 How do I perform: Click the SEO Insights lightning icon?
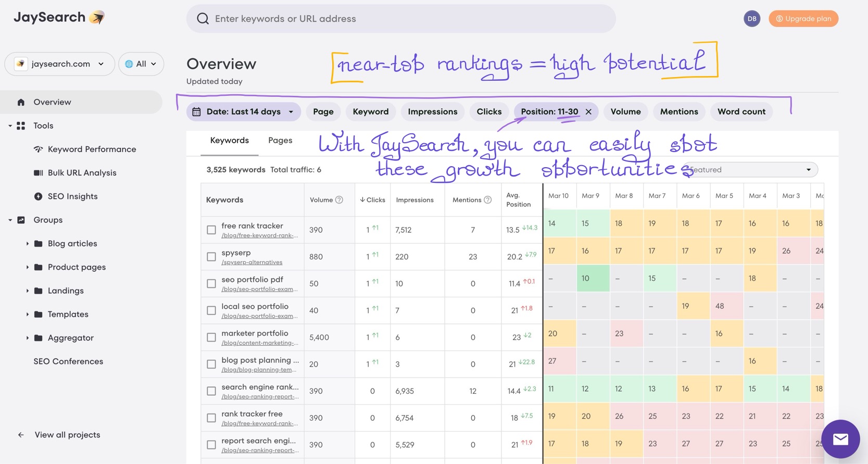pos(38,196)
